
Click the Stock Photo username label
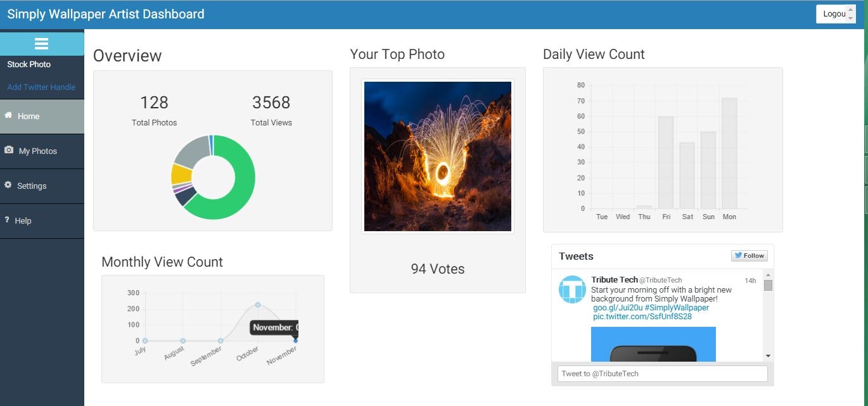pos(29,65)
